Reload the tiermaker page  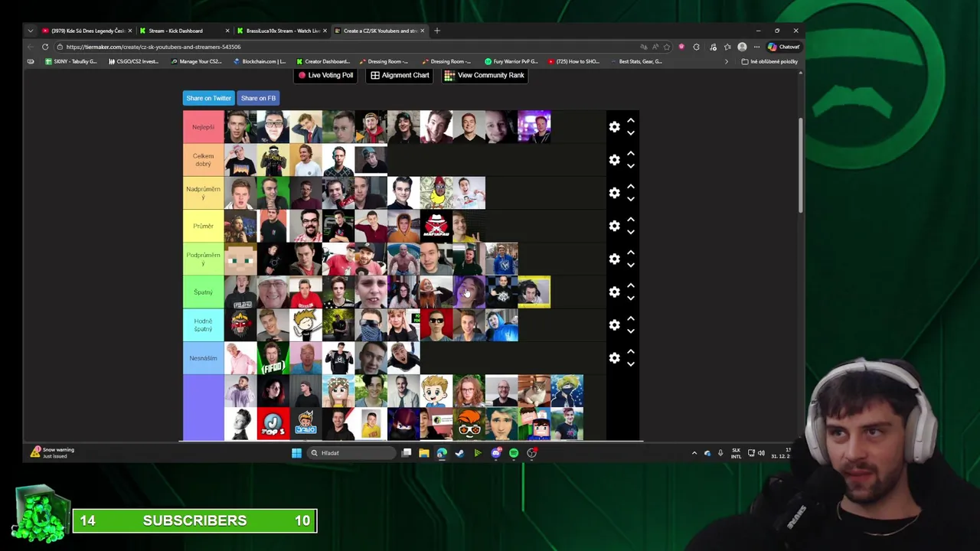(x=45, y=47)
